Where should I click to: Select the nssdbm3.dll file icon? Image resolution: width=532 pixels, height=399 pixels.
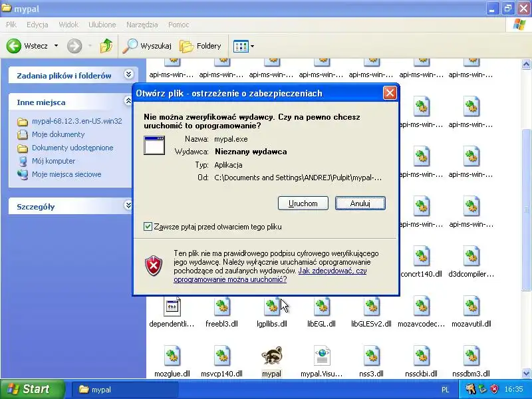[471, 356]
